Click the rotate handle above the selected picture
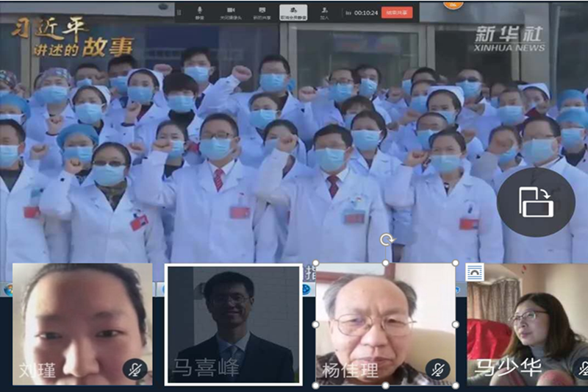The height and width of the screenshot is (392, 588). [386, 240]
